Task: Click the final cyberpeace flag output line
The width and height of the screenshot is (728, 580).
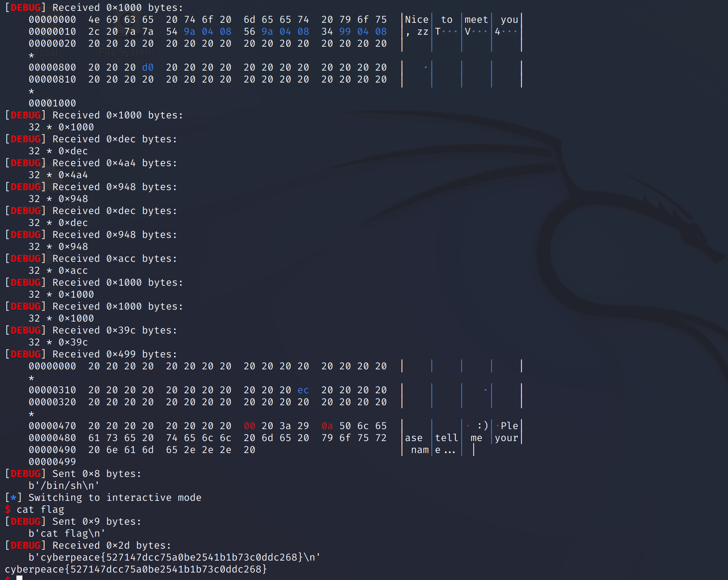Action: coord(136,569)
